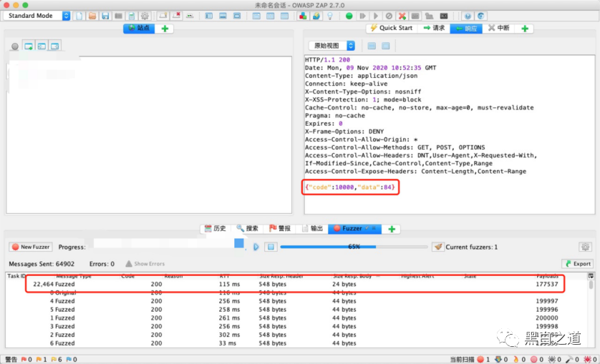Add a tab next to Fuzzer
The width and height of the screenshot is (600, 364).
[392, 229]
